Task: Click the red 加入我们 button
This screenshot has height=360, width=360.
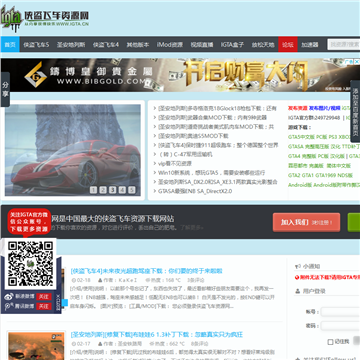Action: [306, 222]
